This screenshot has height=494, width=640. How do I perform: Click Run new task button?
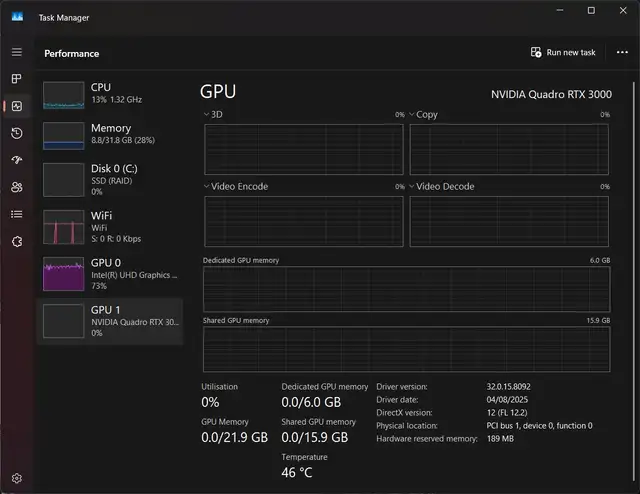pos(563,53)
